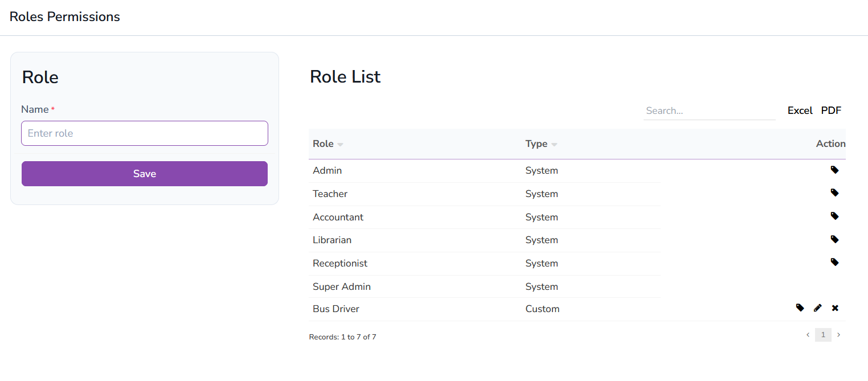Focus the Search box above the table
This screenshot has width=868, height=381.
tap(709, 110)
